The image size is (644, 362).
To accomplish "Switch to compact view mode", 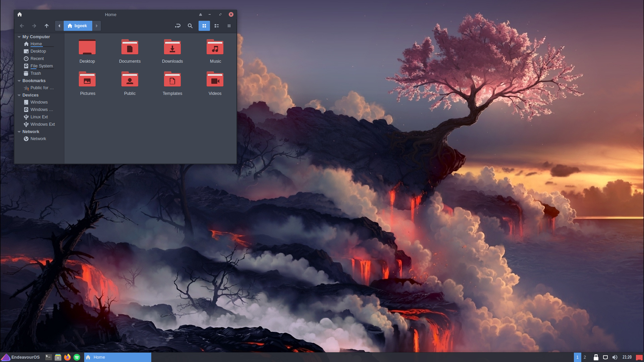I will 229,26.
